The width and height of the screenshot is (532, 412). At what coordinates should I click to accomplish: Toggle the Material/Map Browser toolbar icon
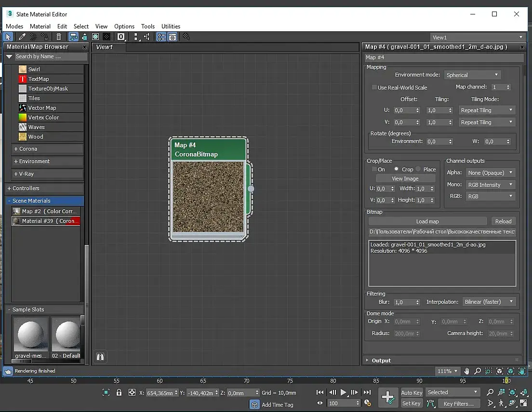tap(161, 37)
